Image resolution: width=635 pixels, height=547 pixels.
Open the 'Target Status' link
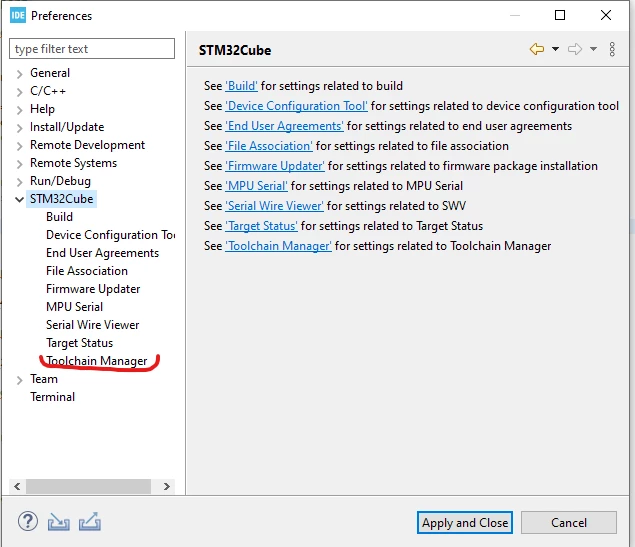click(261, 226)
